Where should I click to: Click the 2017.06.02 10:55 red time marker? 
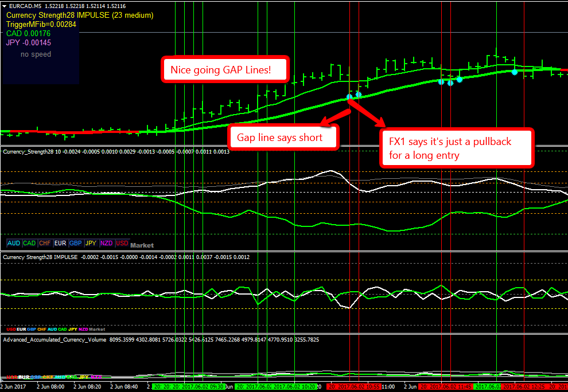[x=359, y=387]
